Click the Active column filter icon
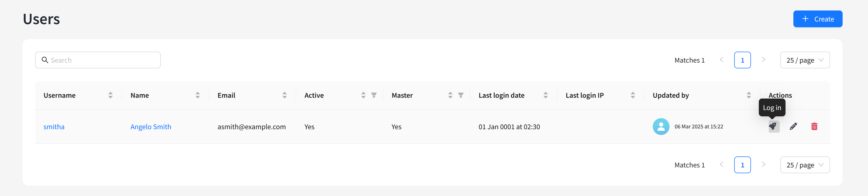This screenshot has height=196, width=868. (x=374, y=95)
